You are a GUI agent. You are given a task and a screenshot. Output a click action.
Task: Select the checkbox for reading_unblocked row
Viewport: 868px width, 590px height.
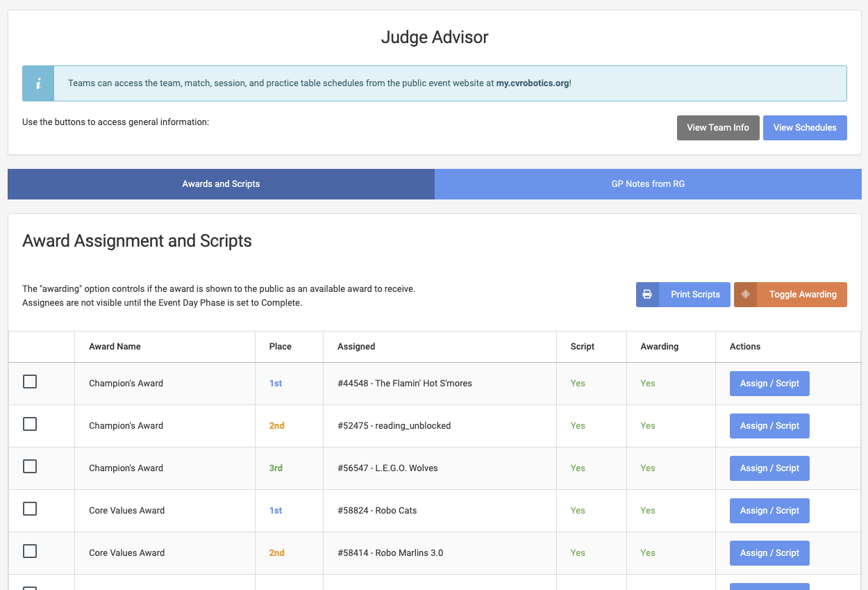tap(30, 424)
